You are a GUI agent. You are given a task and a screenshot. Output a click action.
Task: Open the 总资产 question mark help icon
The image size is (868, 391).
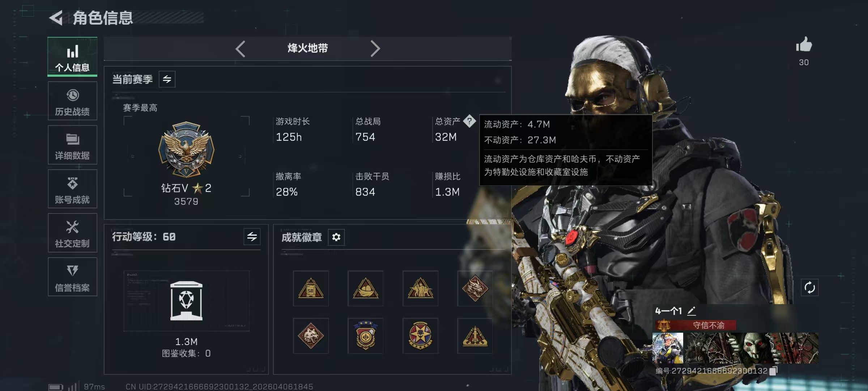point(469,121)
